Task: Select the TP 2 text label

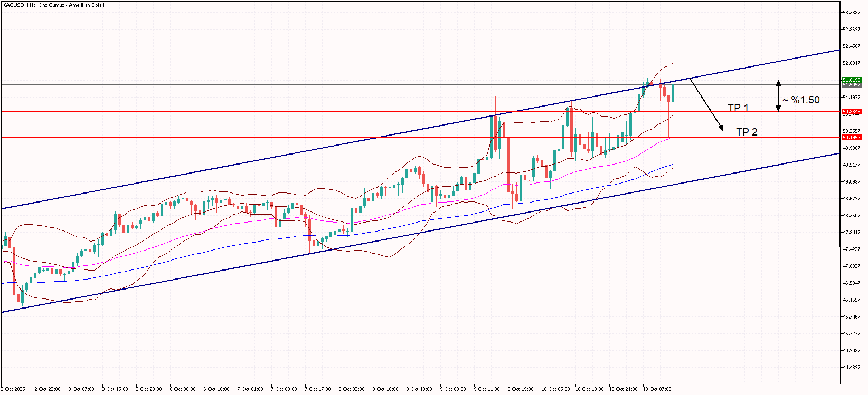Action: (x=747, y=132)
